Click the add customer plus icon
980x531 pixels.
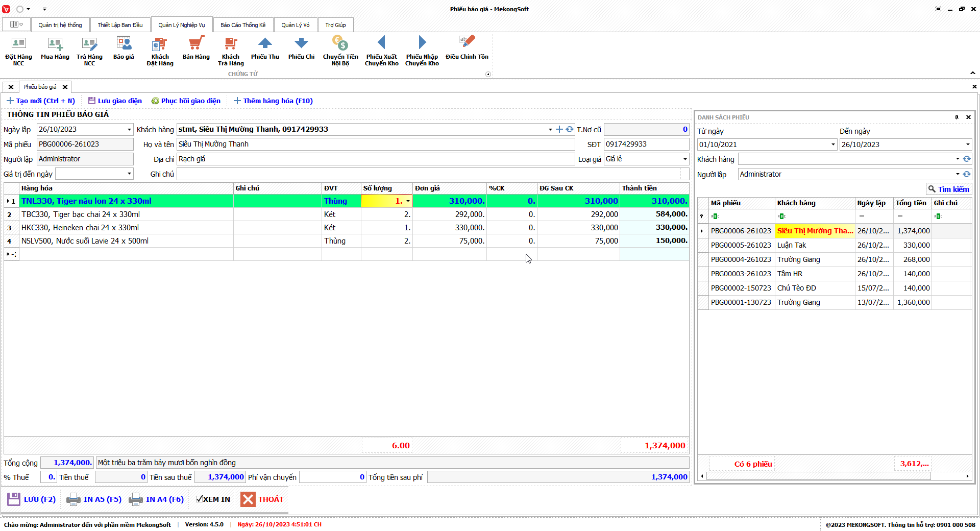559,130
